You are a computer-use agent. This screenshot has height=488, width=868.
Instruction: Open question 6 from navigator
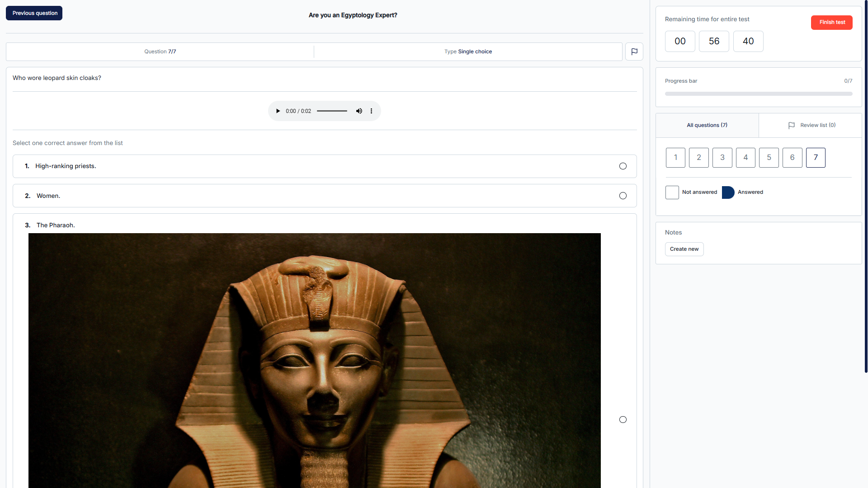pyautogui.click(x=792, y=158)
